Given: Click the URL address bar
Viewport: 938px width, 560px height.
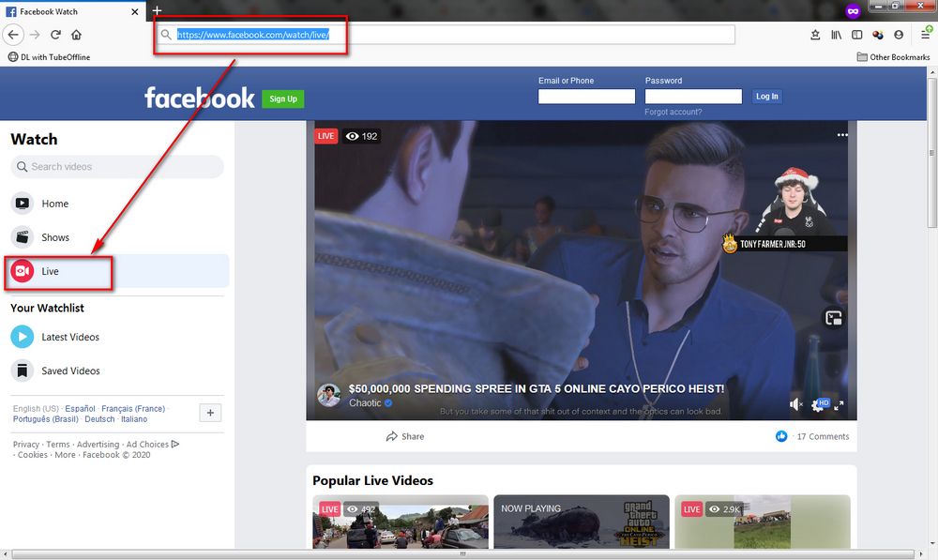Looking at the screenshot, I should tap(446, 35).
